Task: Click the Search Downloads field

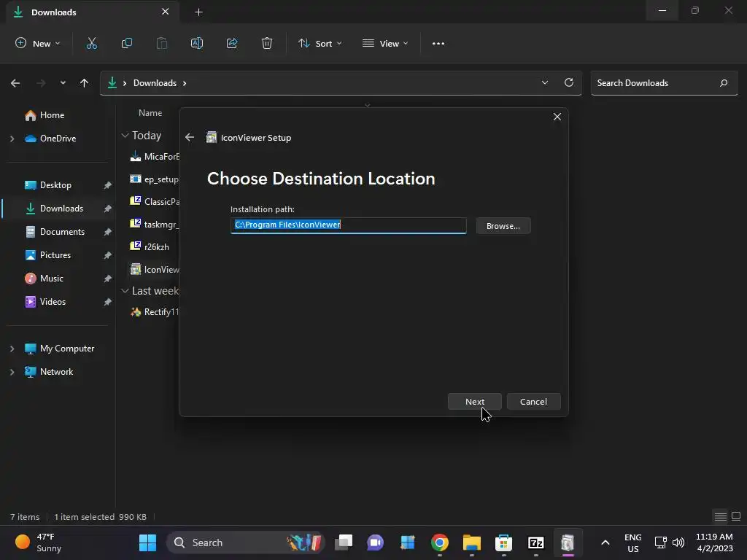Action: tap(664, 83)
